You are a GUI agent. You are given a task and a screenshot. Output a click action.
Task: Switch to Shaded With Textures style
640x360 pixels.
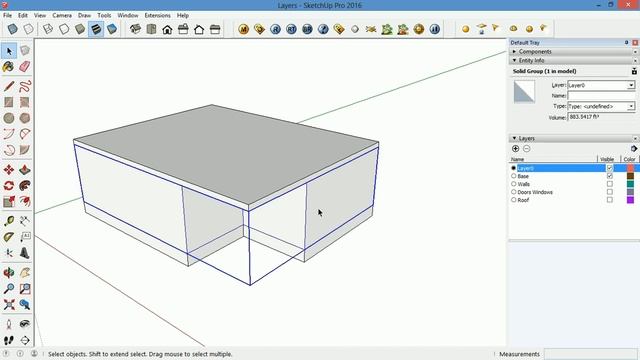click(x=96, y=29)
